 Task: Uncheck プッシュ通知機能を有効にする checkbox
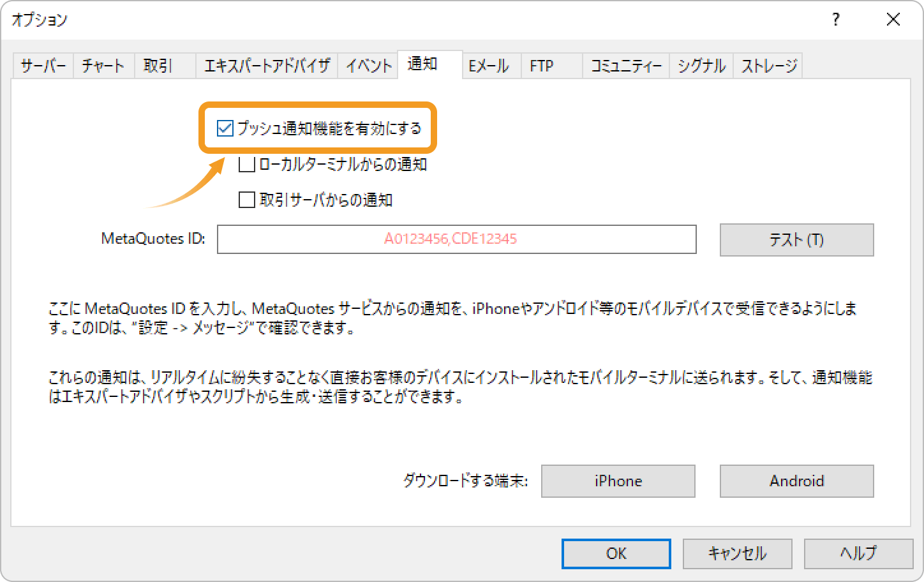(225, 128)
